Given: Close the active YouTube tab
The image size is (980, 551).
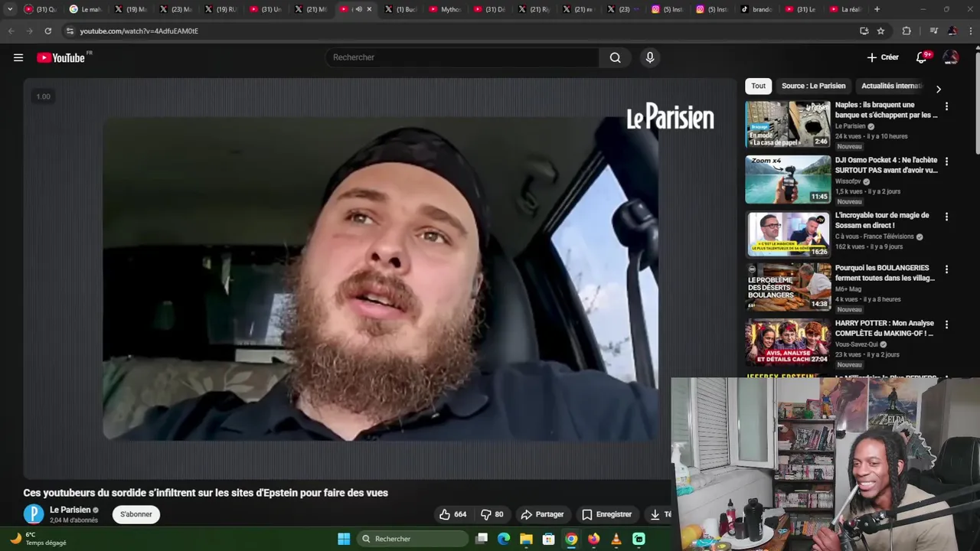Looking at the screenshot, I should point(369,9).
